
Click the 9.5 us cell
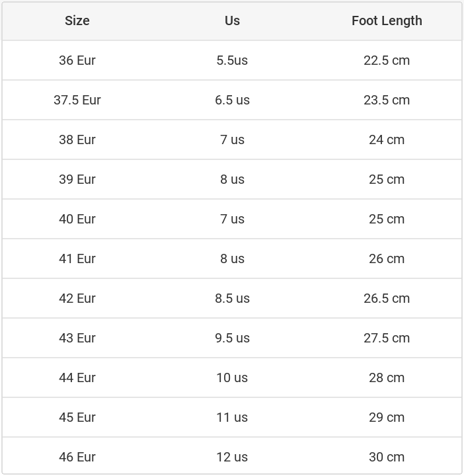pyautogui.click(x=232, y=338)
